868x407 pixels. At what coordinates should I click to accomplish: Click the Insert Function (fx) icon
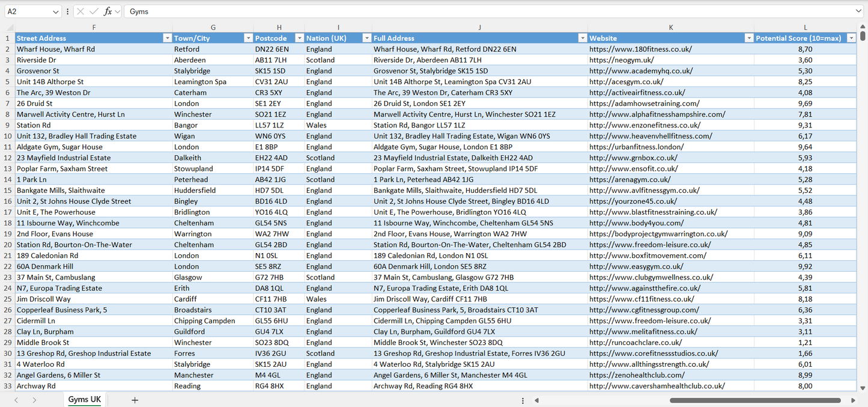pos(108,11)
